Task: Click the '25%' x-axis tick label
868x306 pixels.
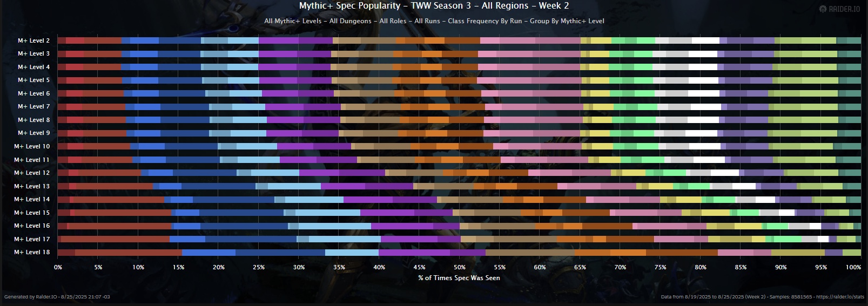Action: coord(259,267)
